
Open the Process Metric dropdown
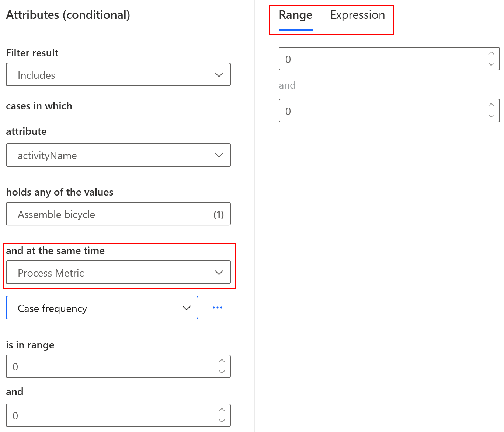118,273
